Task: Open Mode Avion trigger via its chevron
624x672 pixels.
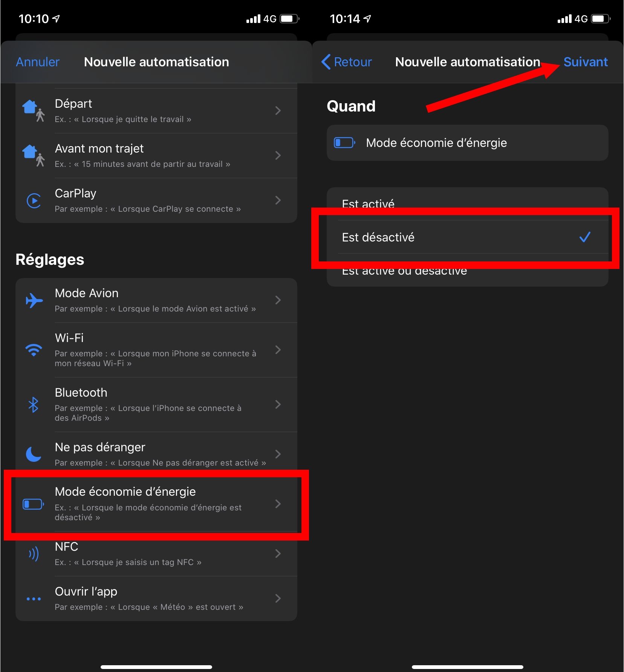Action: coord(278,300)
